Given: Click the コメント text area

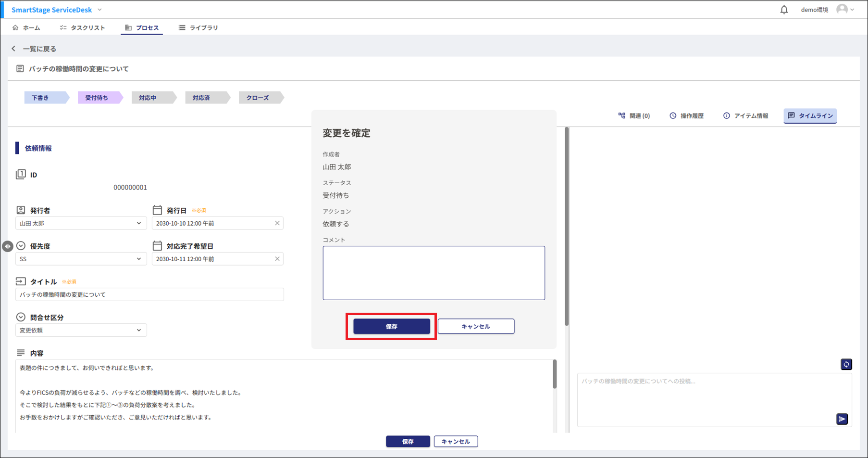Looking at the screenshot, I should pyautogui.click(x=434, y=273).
